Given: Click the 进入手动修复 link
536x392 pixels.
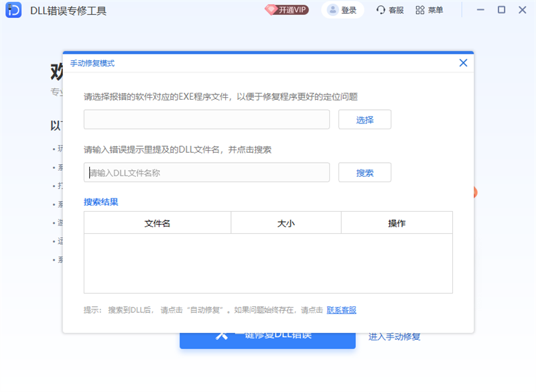Looking at the screenshot, I should (x=395, y=336).
